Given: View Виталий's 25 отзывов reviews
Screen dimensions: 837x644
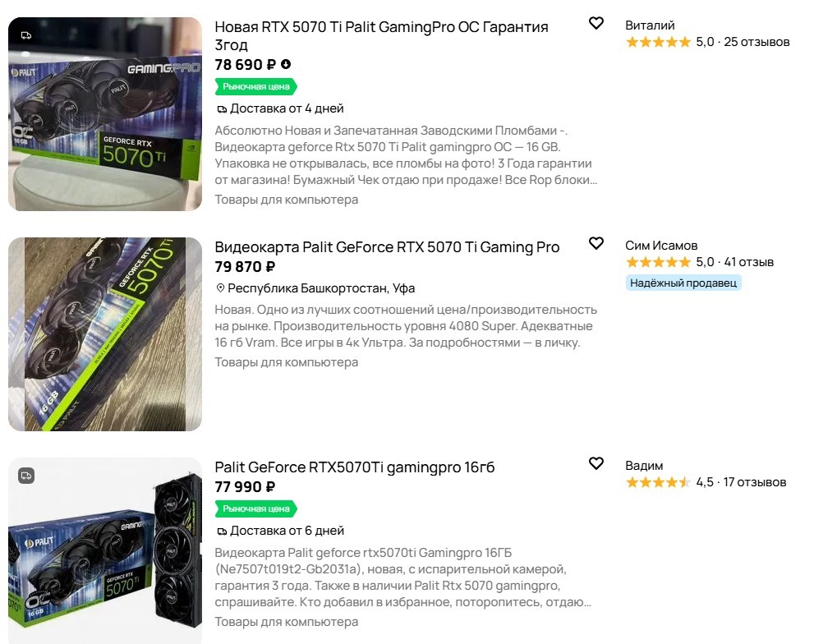Looking at the screenshot, I should (x=757, y=42).
